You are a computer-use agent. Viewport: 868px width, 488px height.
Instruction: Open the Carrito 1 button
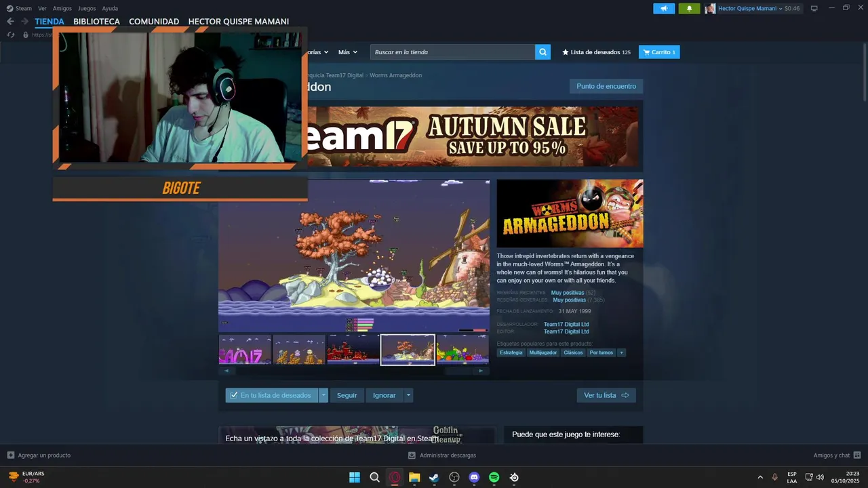pyautogui.click(x=659, y=52)
